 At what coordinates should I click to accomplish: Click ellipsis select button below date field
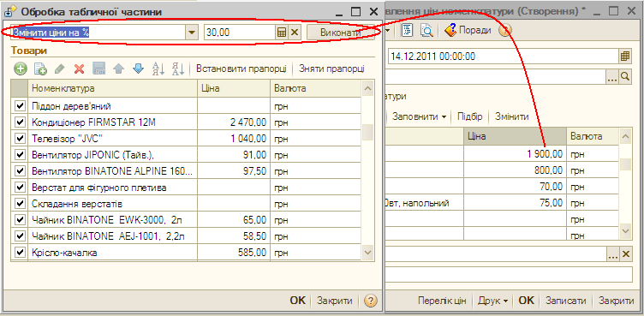[x=612, y=76]
